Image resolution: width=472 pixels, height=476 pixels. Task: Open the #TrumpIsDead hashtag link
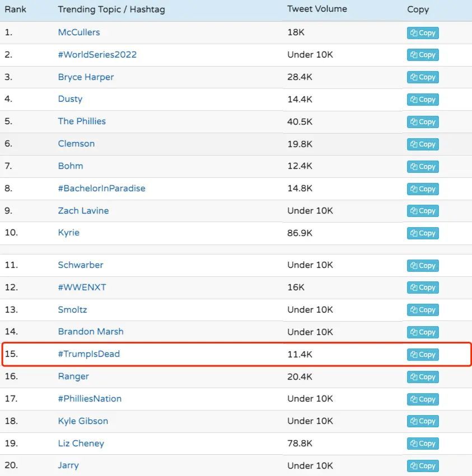pyautogui.click(x=89, y=354)
